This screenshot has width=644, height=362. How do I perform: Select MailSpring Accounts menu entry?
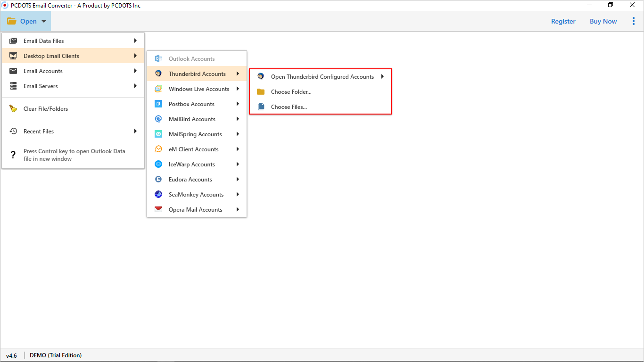coord(197,134)
